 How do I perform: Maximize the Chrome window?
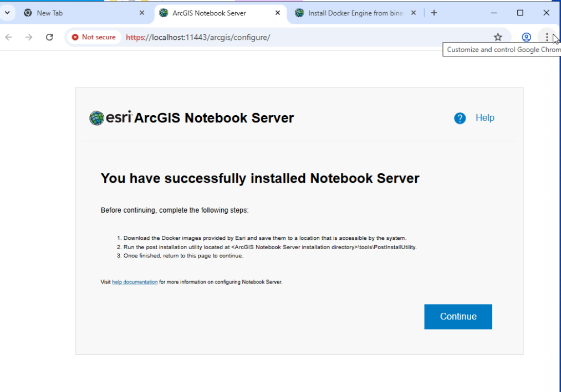point(520,13)
